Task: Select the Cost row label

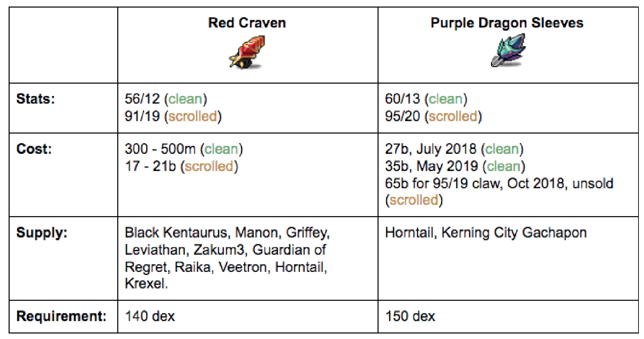Action: (34, 149)
